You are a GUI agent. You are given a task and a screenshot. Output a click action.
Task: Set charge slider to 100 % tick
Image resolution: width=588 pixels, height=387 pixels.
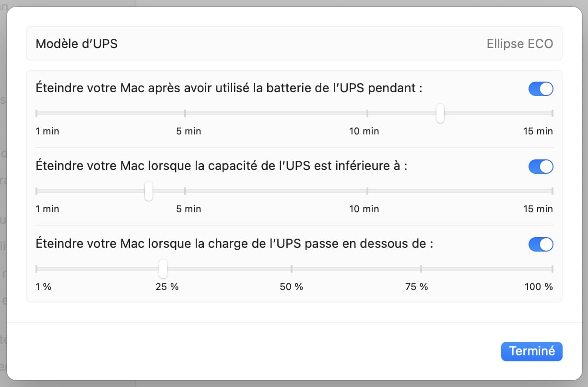click(553, 269)
